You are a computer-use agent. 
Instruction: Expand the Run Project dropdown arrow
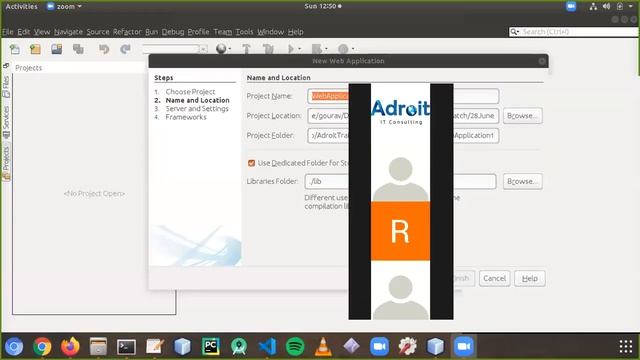(300, 49)
